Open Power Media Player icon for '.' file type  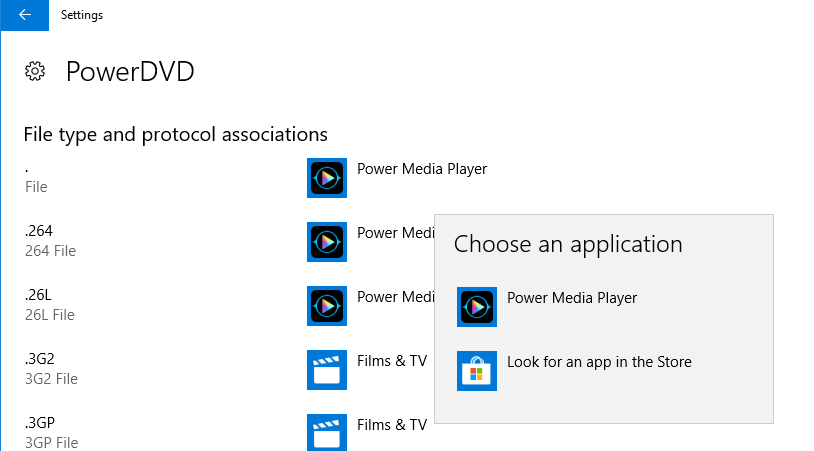327,178
